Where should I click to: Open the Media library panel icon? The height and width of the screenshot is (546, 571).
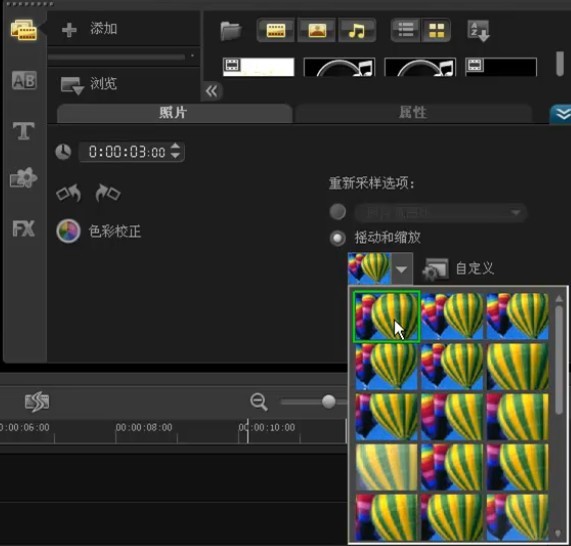[24, 30]
